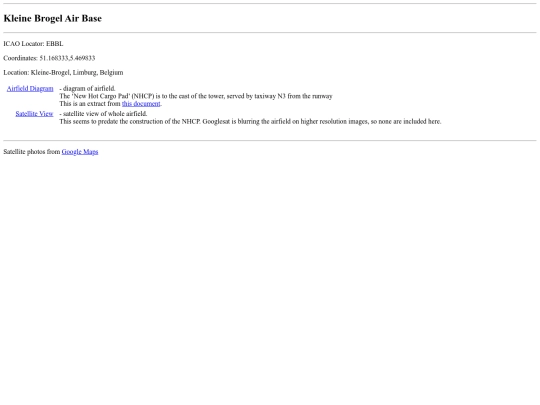Click the 'New Hot Cargo Pad' sentence
Screen dimensions: 540x405
196,96
